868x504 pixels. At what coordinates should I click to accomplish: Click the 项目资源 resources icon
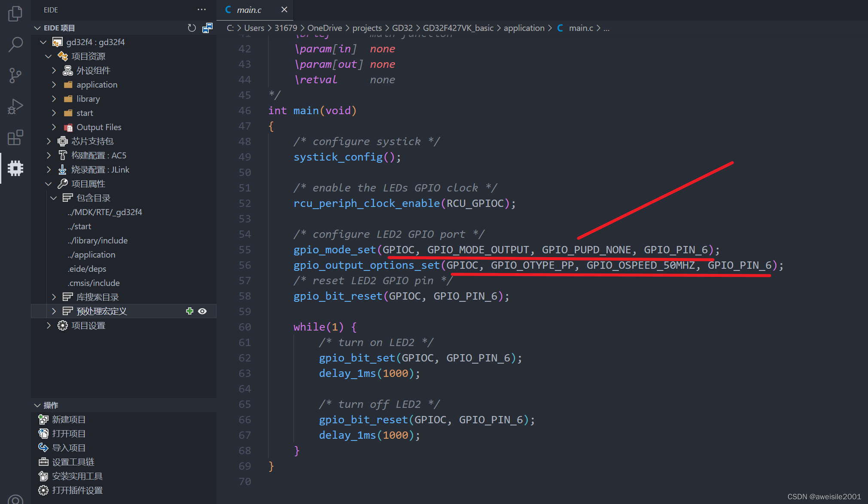tap(63, 56)
